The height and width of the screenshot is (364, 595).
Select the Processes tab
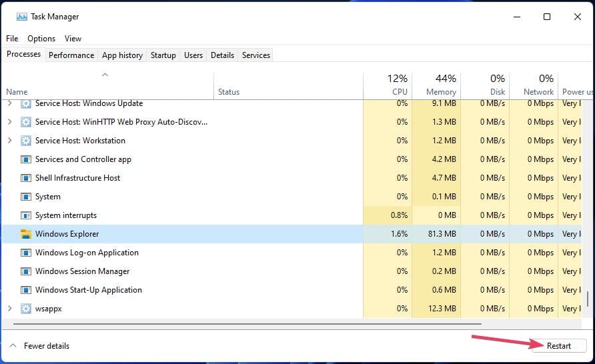coord(23,54)
